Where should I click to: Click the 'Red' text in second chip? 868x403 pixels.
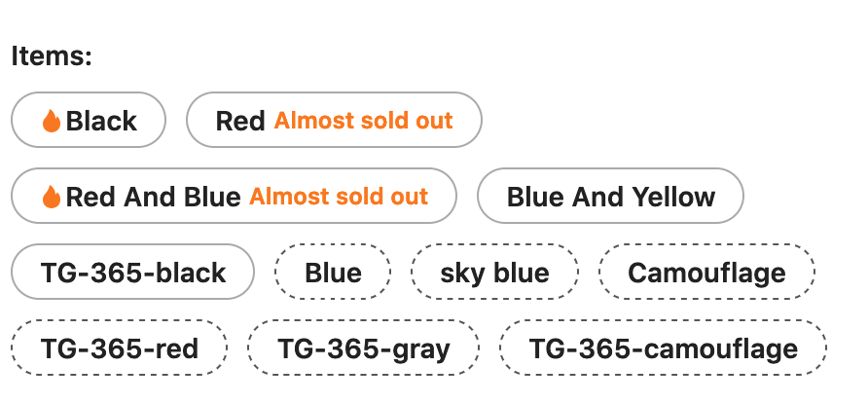[240, 121]
